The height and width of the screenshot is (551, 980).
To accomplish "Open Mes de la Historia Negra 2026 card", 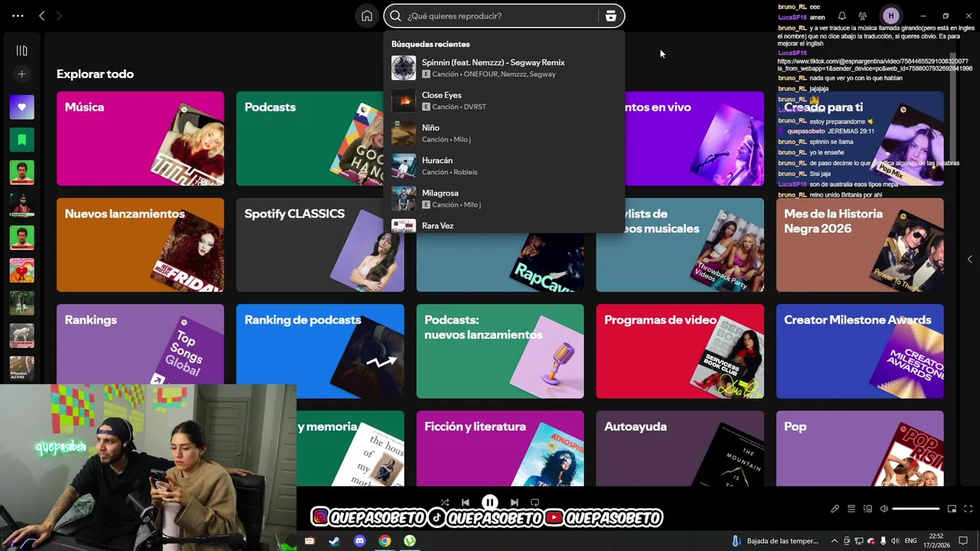I will pyautogui.click(x=860, y=245).
